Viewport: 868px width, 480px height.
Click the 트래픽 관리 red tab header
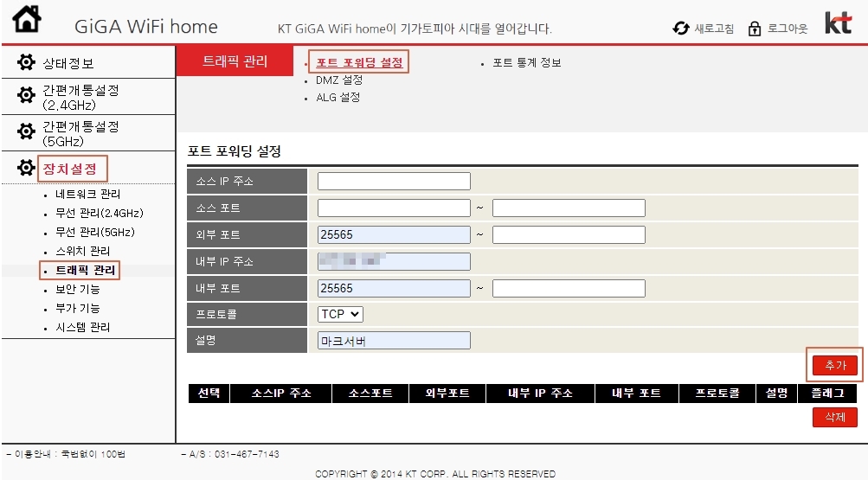pyautogui.click(x=235, y=61)
